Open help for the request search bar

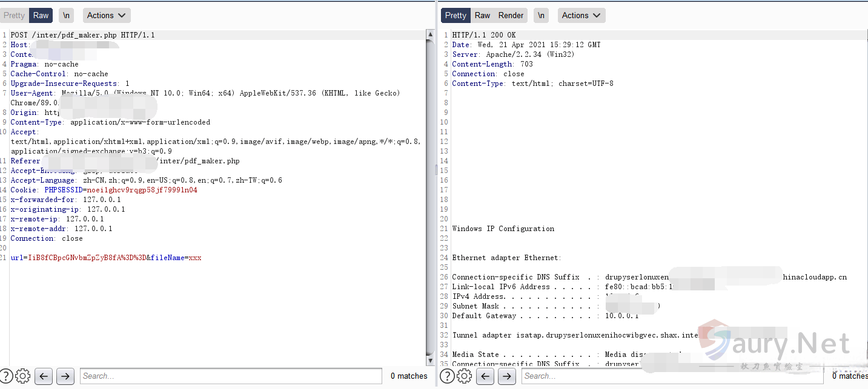click(6, 376)
